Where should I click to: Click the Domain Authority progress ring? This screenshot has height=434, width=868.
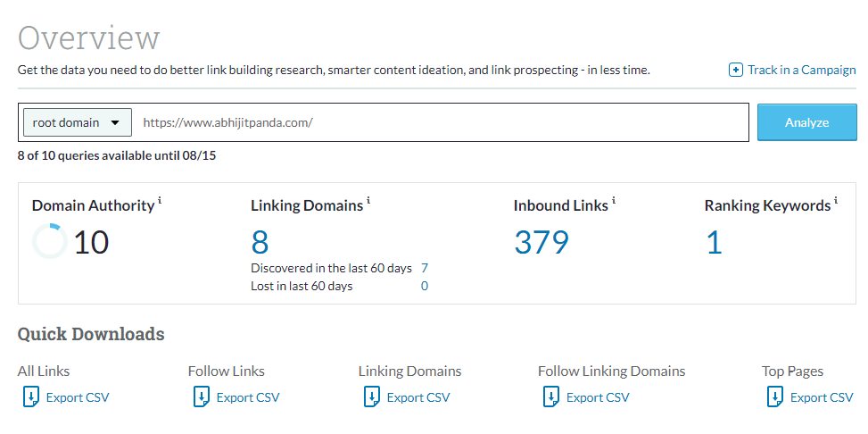tap(49, 241)
